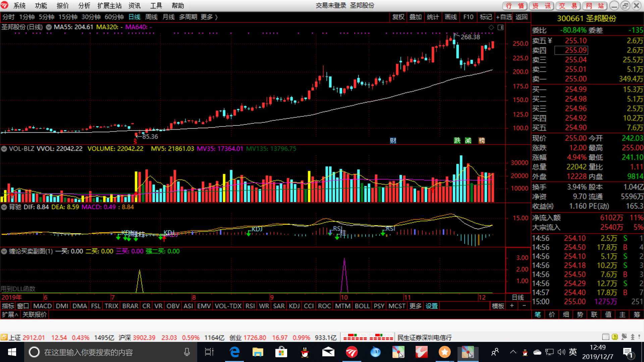Click the red Tongdaxin logo icon
This screenshot has height=362, width=644.
4,5
